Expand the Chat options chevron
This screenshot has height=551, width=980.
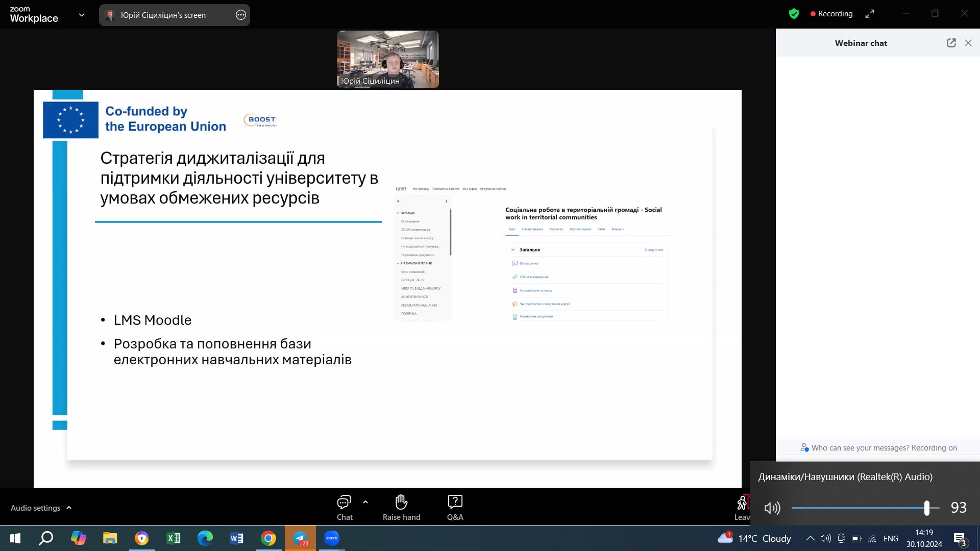(x=365, y=502)
